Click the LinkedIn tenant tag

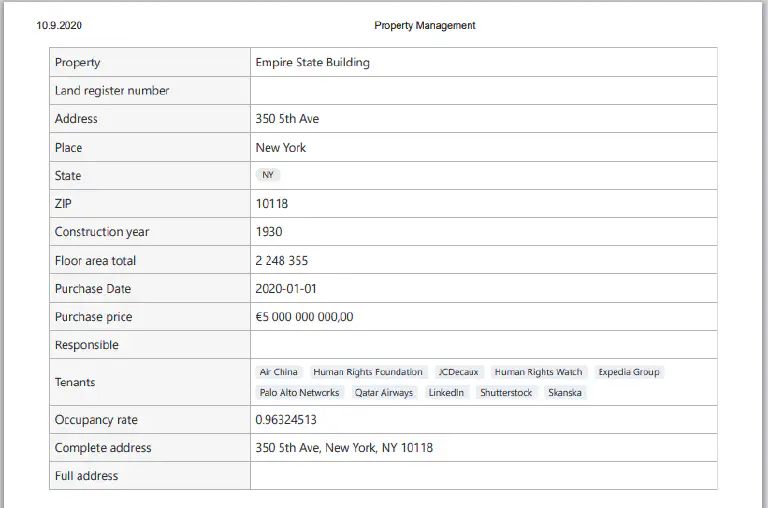coord(446,392)
